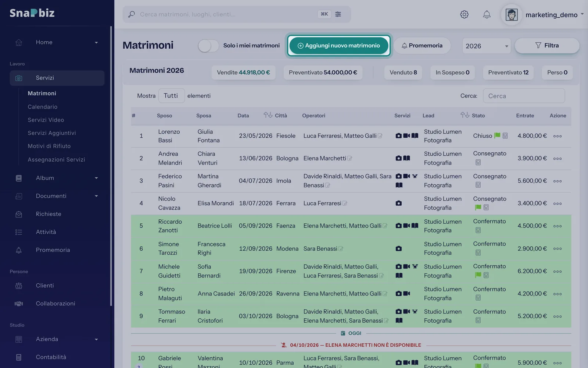The image size is (588, 368).
Task: Open Servizi Aggiuntivi menu item
Action: (52, 133)
